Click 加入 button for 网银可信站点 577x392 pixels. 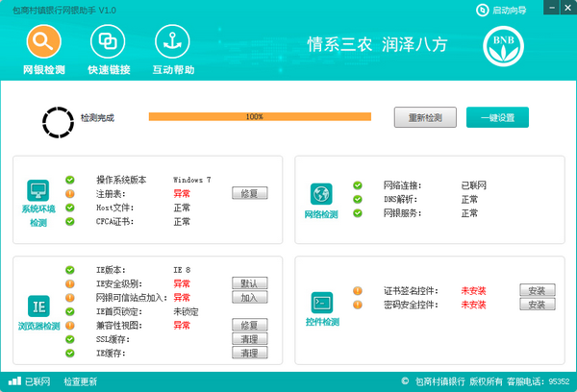(249, 297)
